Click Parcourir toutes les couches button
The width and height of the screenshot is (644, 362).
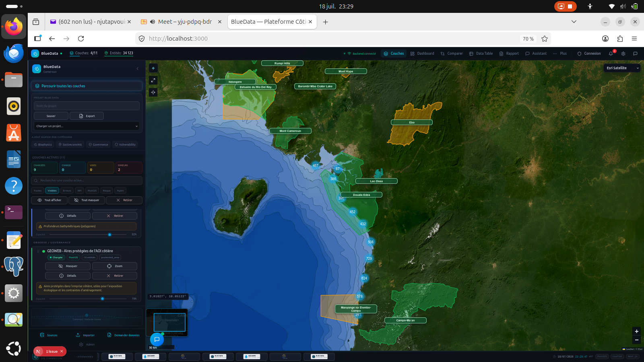87,86
